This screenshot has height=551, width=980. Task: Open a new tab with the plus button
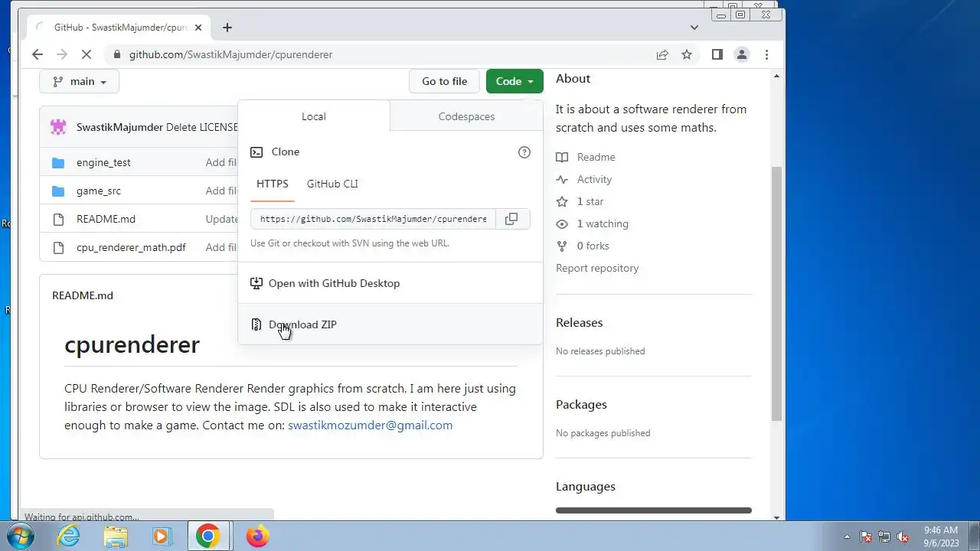click(x=227, y=28)
